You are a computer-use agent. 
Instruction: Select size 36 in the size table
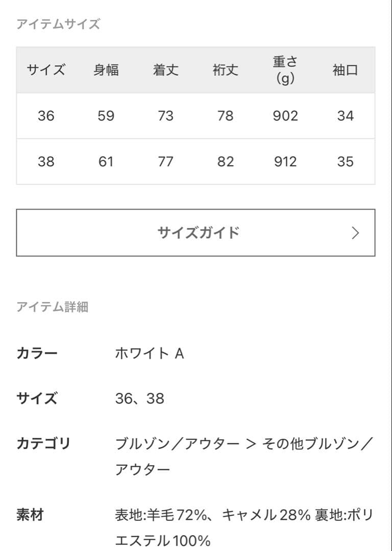46,116
